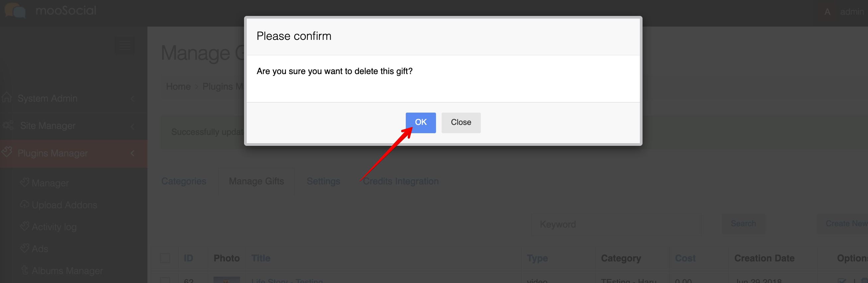Open the Settings tab
The image size is (868, 283).
[x=323, y=181]
